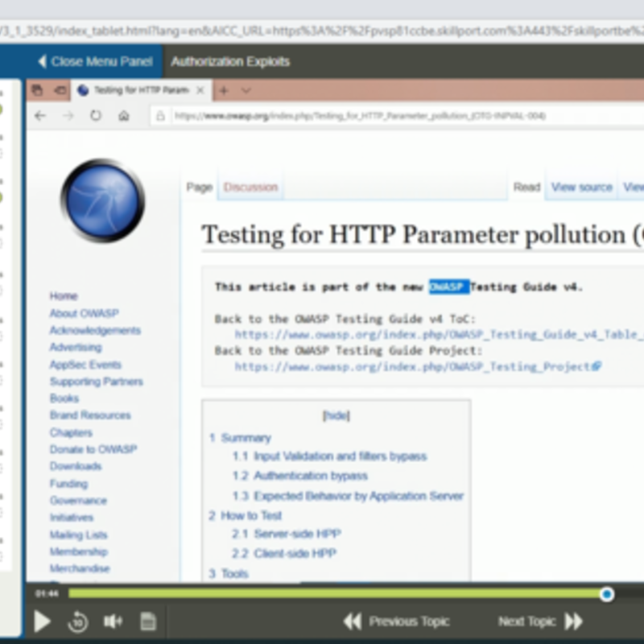Open OWASP_Testing_Project URL link
This screenshot has height=644, width=644.
tap(418, 366)
